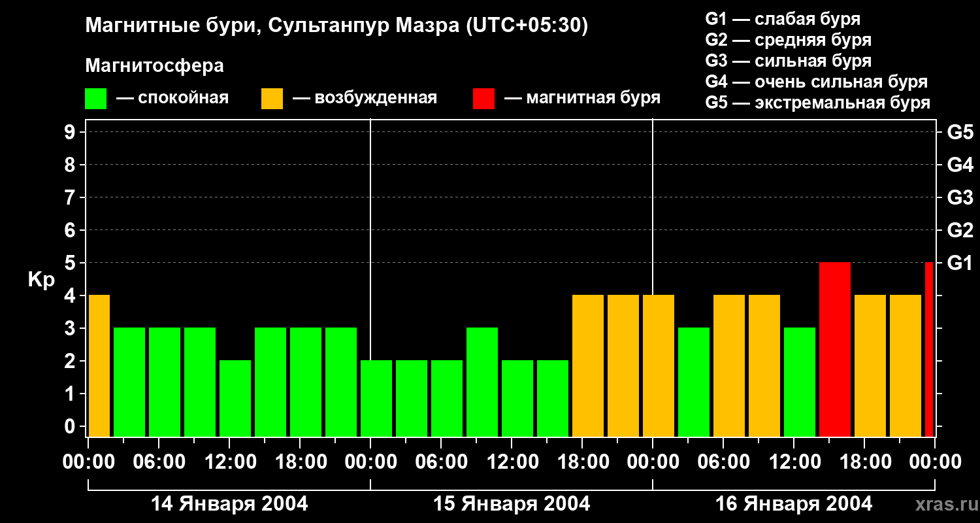Click the right-axis G5 label
The height and width of the screenshot is (523, 980).
(960, 133)
